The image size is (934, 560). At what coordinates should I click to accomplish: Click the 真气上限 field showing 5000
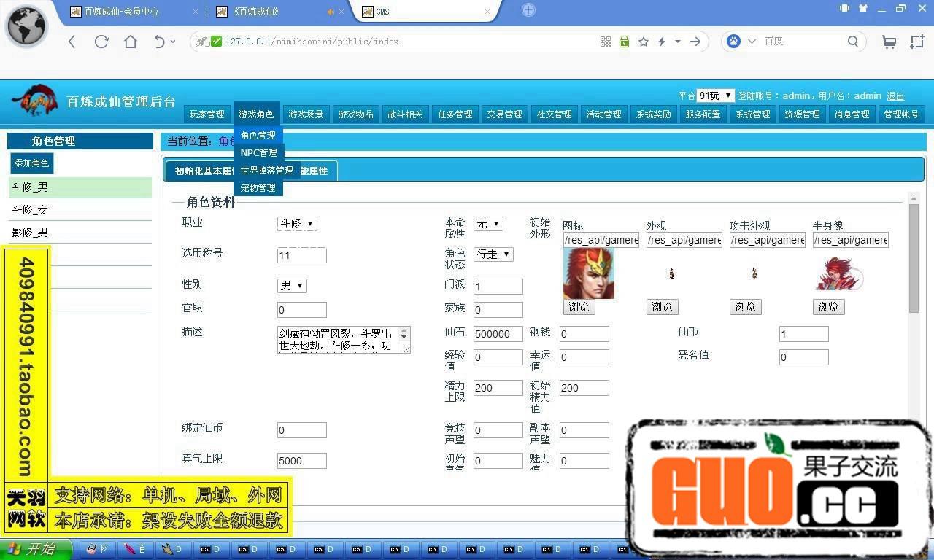point(302,461)
